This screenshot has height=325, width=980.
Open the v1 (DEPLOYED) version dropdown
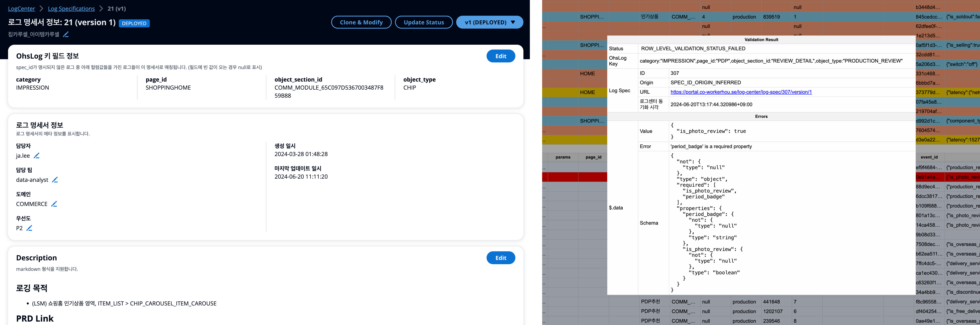(x=489, y=22)
